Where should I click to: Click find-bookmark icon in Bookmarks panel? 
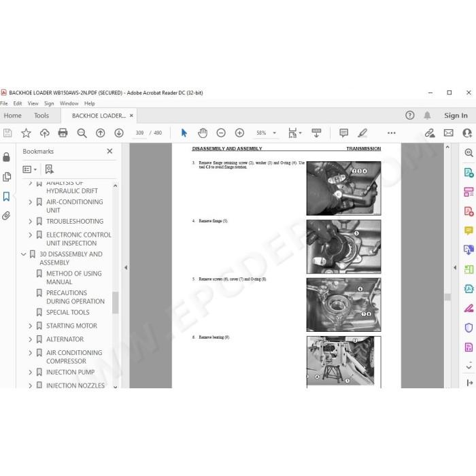click(49, 169)
